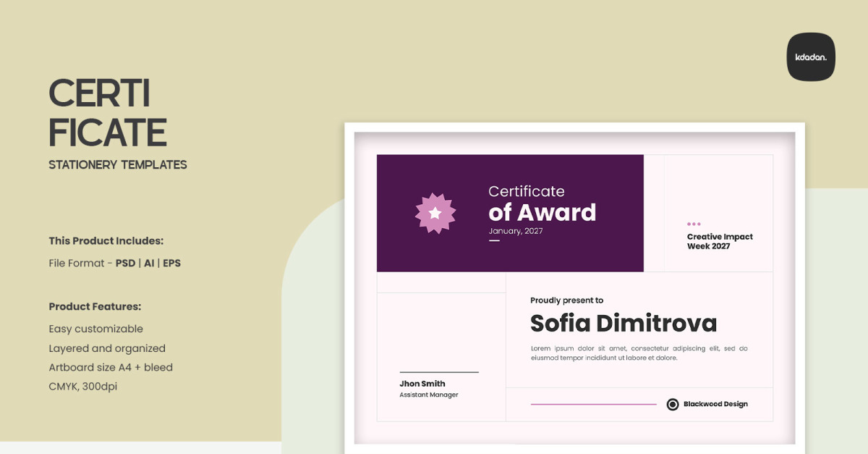Click the Blackwood Design circular logo icon
Image resolution: width=868 pixels, height=454 pixels.
tap(673, 404)
